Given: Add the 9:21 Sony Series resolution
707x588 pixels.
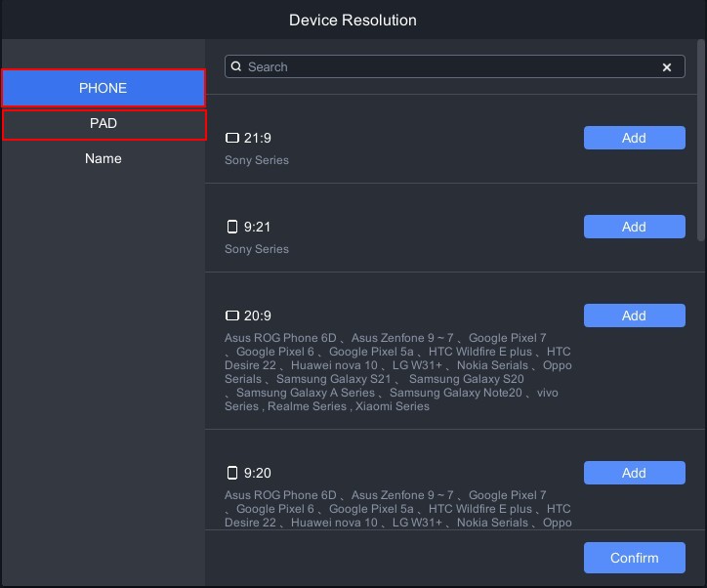Looking at the screenshot, I should pos(634,227).
